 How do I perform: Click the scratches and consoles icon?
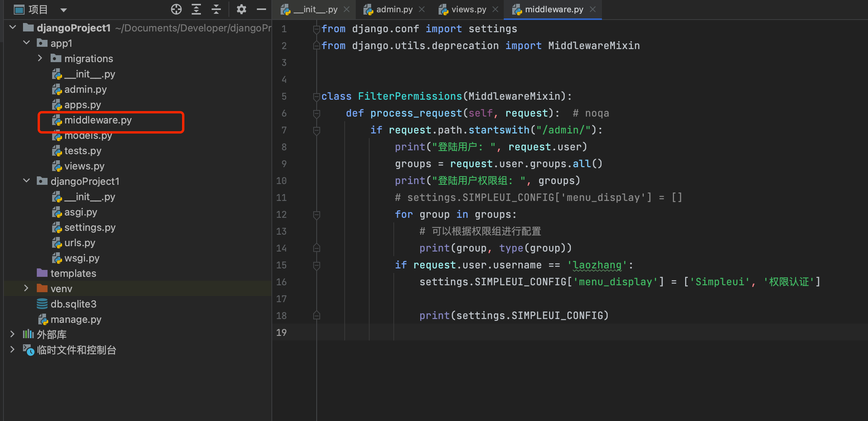(28, 350)
